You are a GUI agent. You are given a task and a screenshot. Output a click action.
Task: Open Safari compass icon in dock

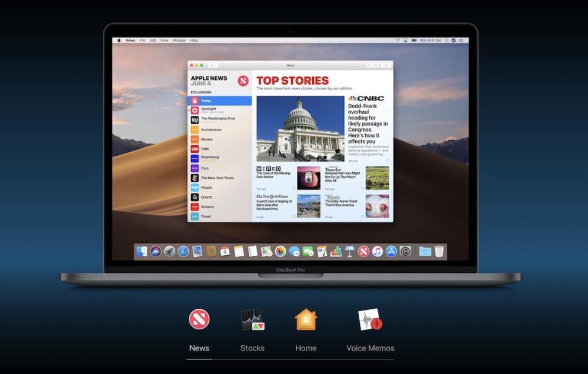[x=183, y=251]
